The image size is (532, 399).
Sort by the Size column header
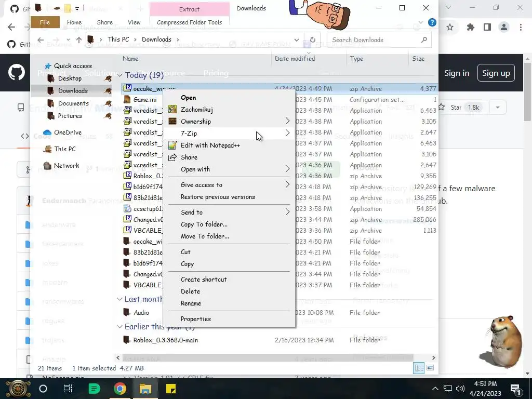coord(418,59)
